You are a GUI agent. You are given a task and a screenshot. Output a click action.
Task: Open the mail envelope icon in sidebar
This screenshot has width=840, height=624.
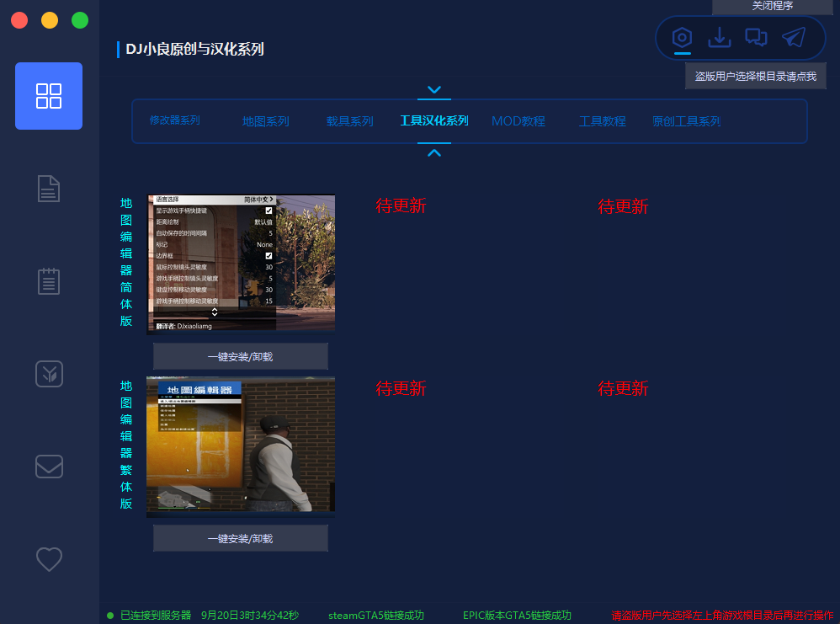pyautogui.click(x=49, y=466)
